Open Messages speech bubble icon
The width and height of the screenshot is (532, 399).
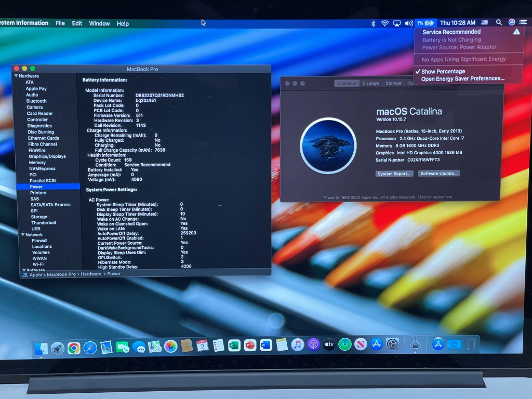pos(139,347)
